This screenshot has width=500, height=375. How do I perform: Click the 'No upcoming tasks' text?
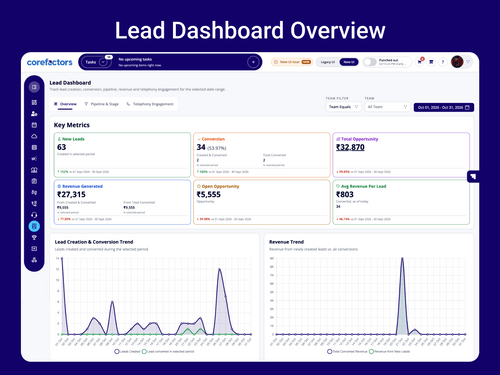[135, 59]
